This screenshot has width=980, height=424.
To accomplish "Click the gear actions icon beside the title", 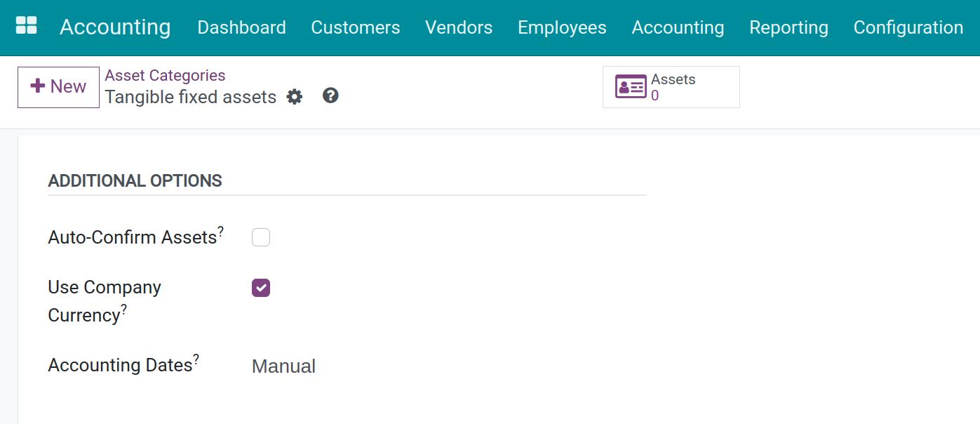I will [295, 97].
